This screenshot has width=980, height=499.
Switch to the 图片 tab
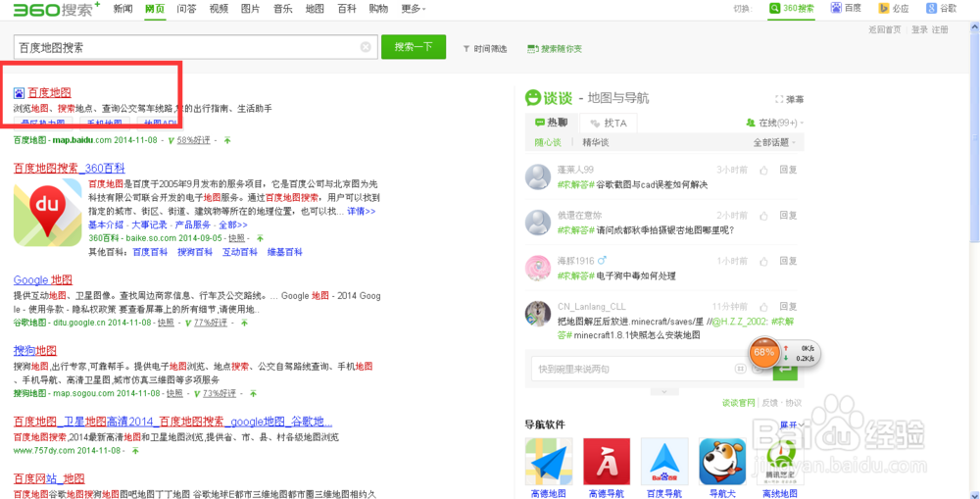[x=251, y=9]
